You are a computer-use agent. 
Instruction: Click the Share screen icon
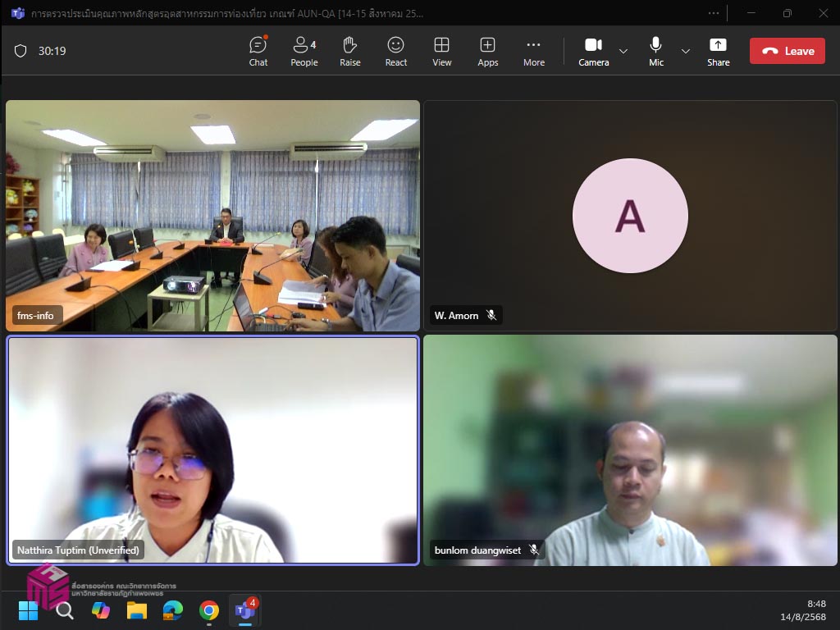718,51
